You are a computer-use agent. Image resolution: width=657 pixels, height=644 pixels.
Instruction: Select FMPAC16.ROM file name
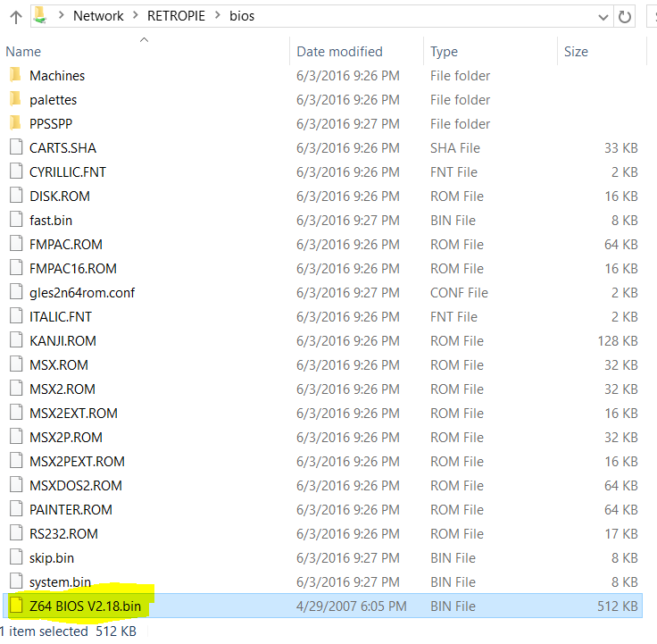[73, 269]
